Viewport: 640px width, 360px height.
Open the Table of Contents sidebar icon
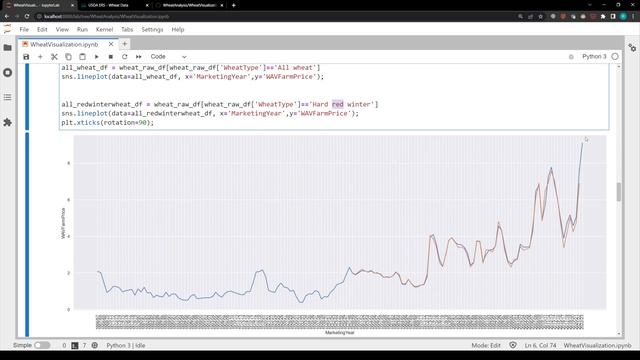coord(7,97)
